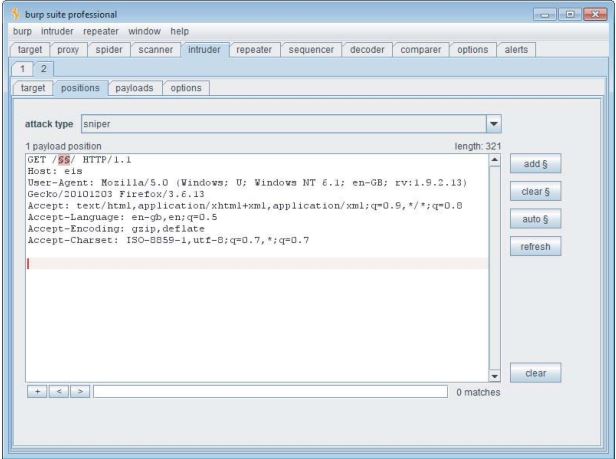The height and width of the screenshot is (459, 616).
Task: Select intruder attack tab 1
Action: tap(22, 69)
